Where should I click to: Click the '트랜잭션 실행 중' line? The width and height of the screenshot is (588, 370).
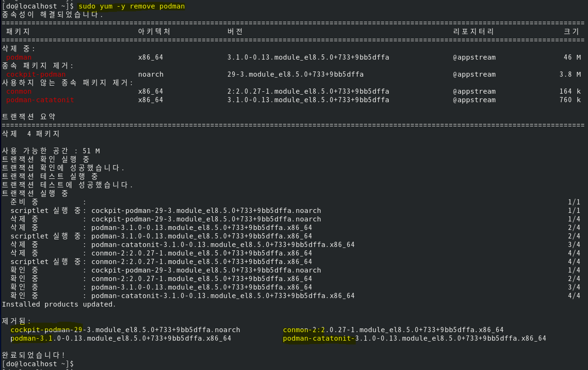[35, 194]
